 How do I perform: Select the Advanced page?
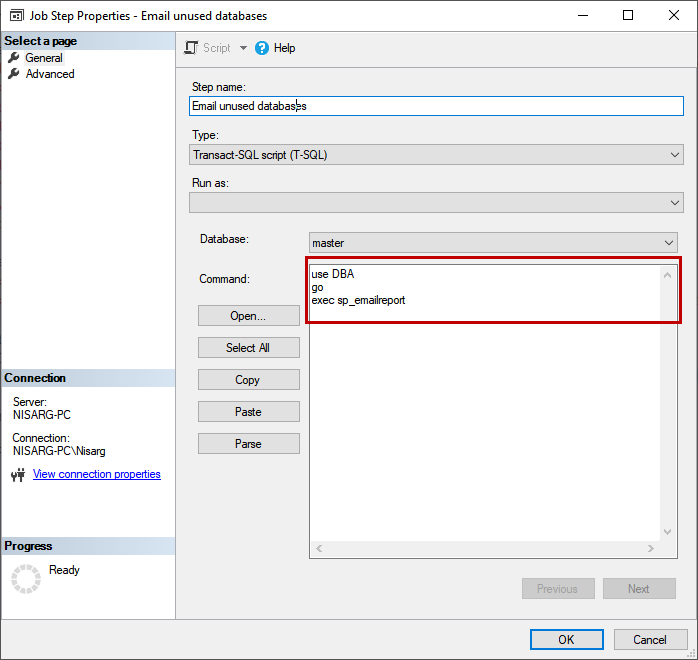point(50,74)
